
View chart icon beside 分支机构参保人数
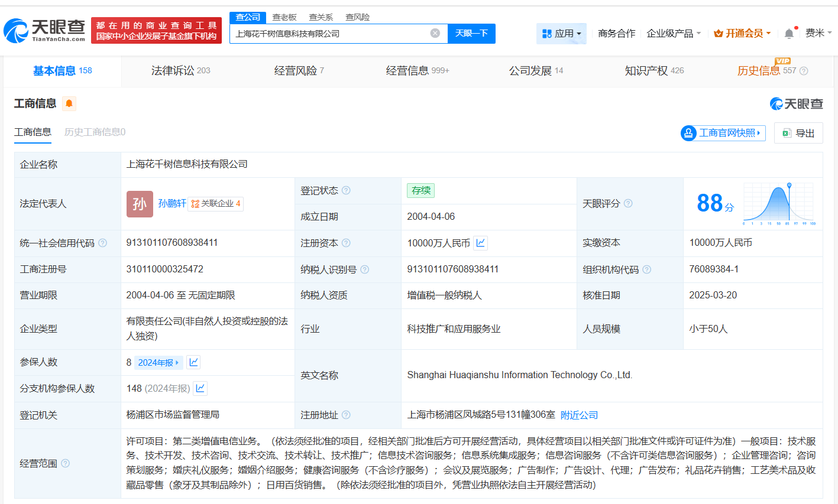[x=200, y=388]
